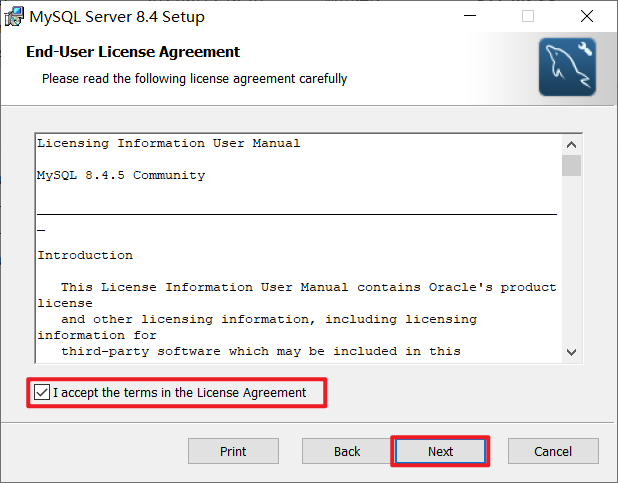Click inside the license agreement text box

pyautogui.click(x=299, y=248)
